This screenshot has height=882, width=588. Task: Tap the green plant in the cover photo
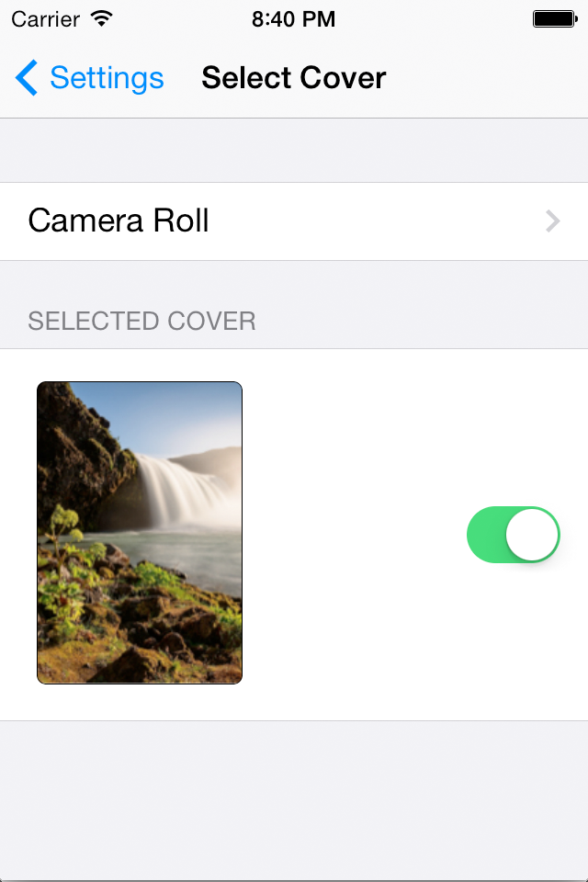pyautogui.click(x=62, y=551)
